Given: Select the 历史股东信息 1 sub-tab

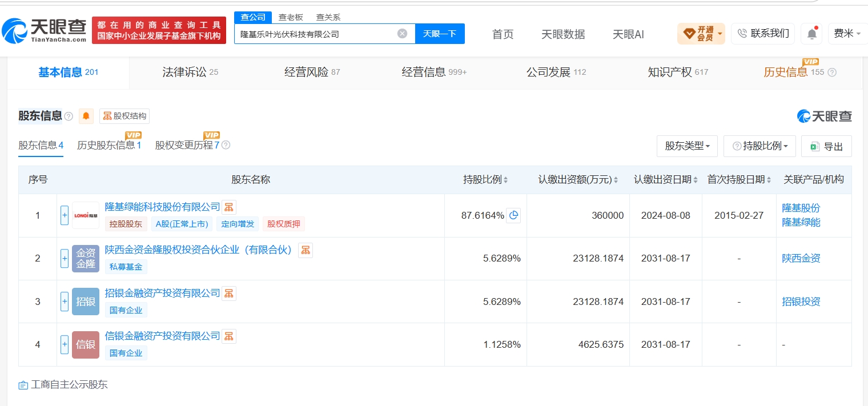Looking at the screenshot, I should [x=109, y=145].
